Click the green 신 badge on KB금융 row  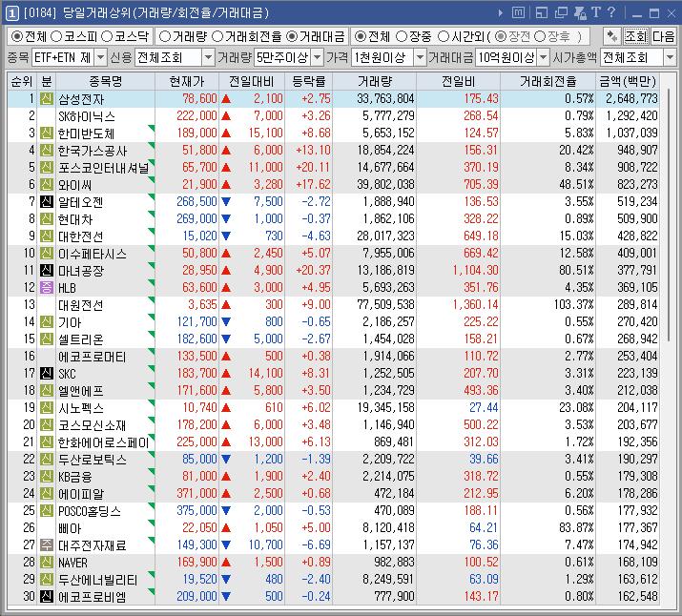(x=46, y=476)
